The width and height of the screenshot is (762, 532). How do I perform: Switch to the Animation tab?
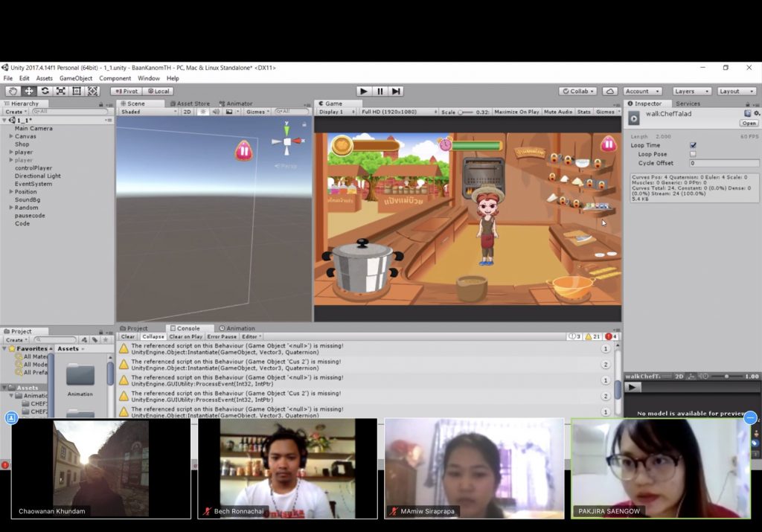tap(240, 328)
